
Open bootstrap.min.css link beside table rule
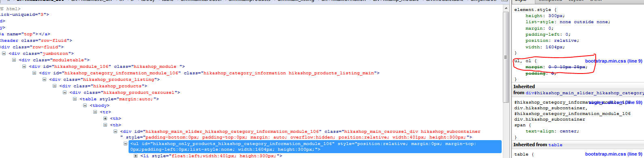614,154
